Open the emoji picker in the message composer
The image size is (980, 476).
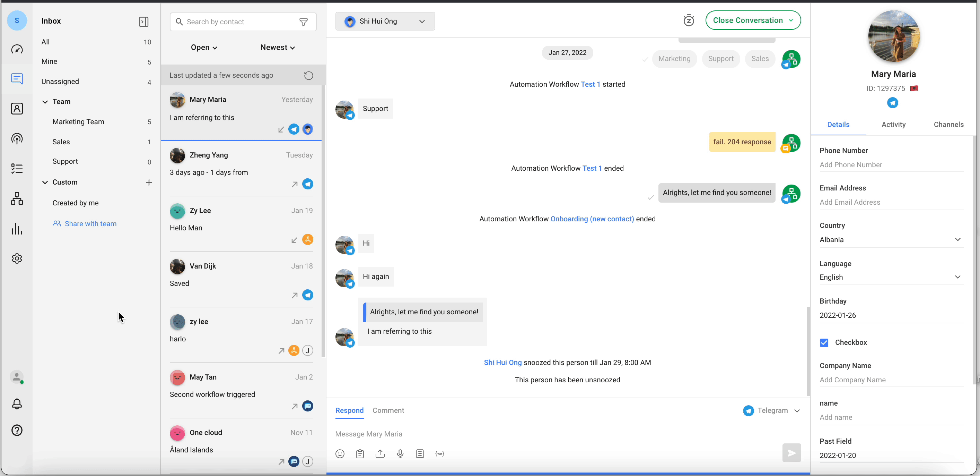340,453
